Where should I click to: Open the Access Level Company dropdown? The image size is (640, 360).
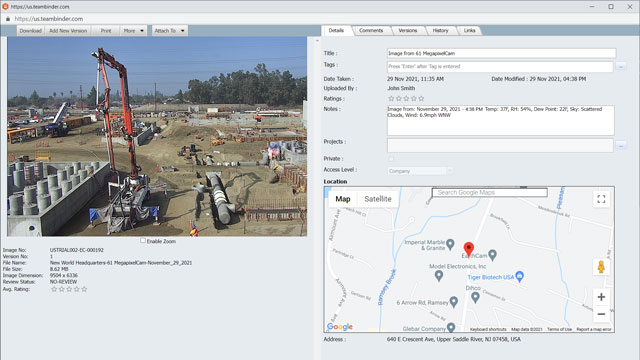420,171
